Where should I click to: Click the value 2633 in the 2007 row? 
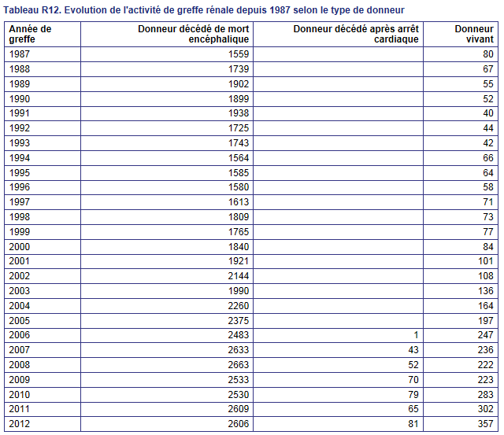click(x=239, y=349)
